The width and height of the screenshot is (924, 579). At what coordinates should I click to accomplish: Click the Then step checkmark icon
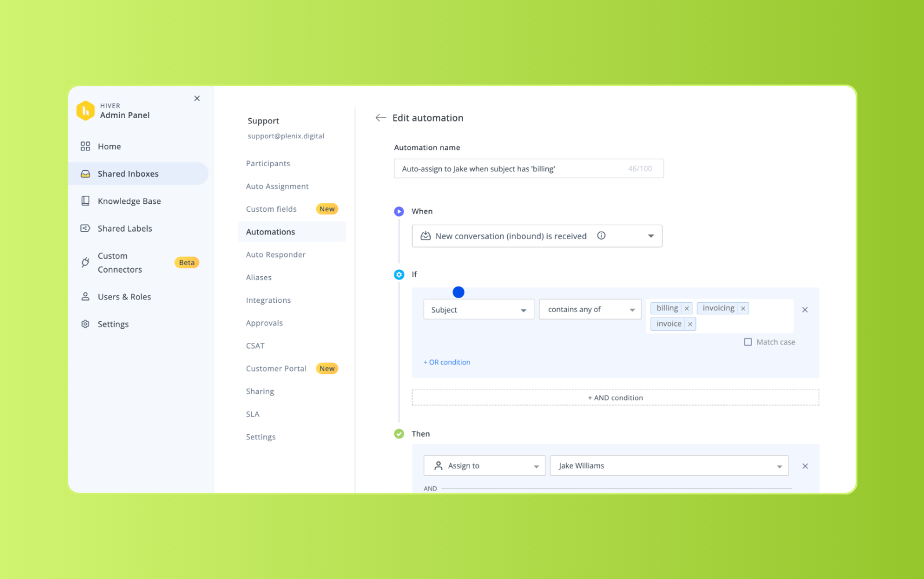[399, 434]
